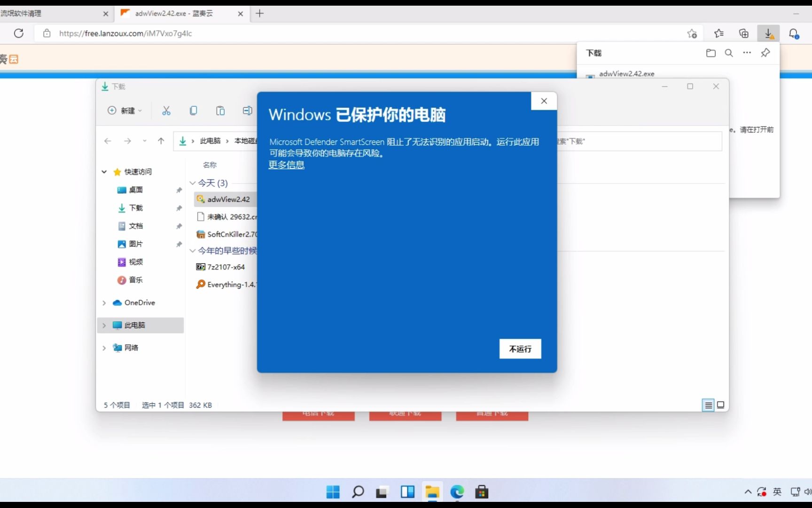Select 文档 in the navigation pane
The height and width of the screenshot is (508, 812).
pyautogui.click(x=136, y=226)
